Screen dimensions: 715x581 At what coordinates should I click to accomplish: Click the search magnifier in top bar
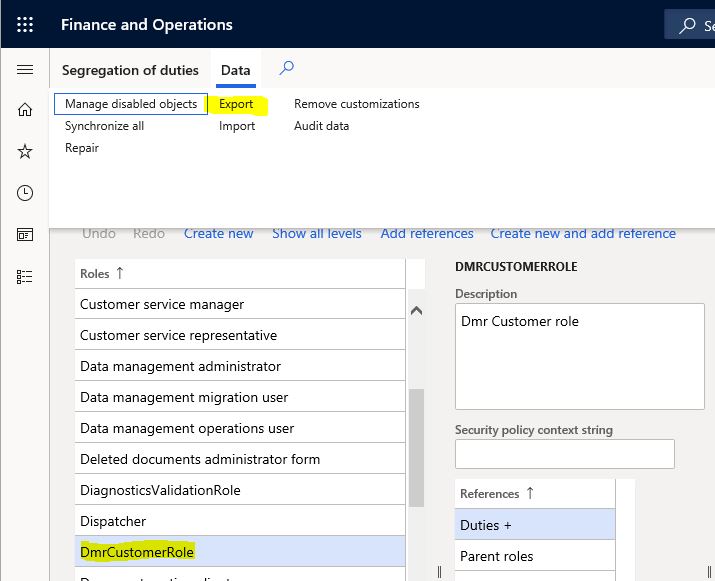coord(687,25)
